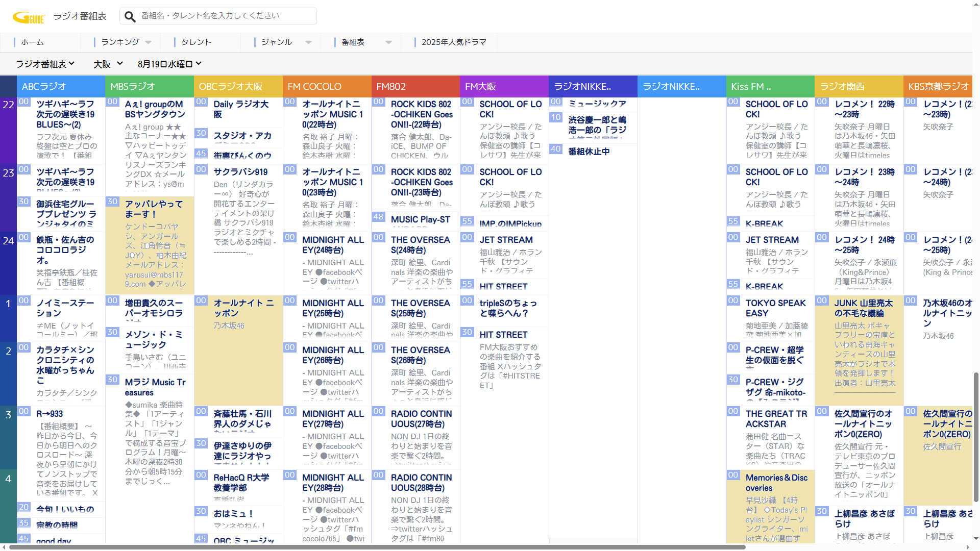Select the KBS京都ラジオ station header
980x551 pixels.
click(x=938, y=86)
